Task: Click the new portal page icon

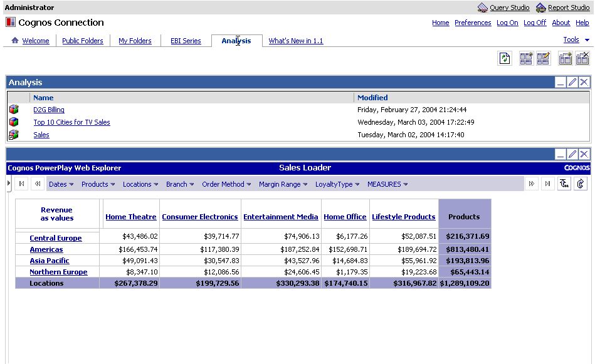Action: point(526,58)
